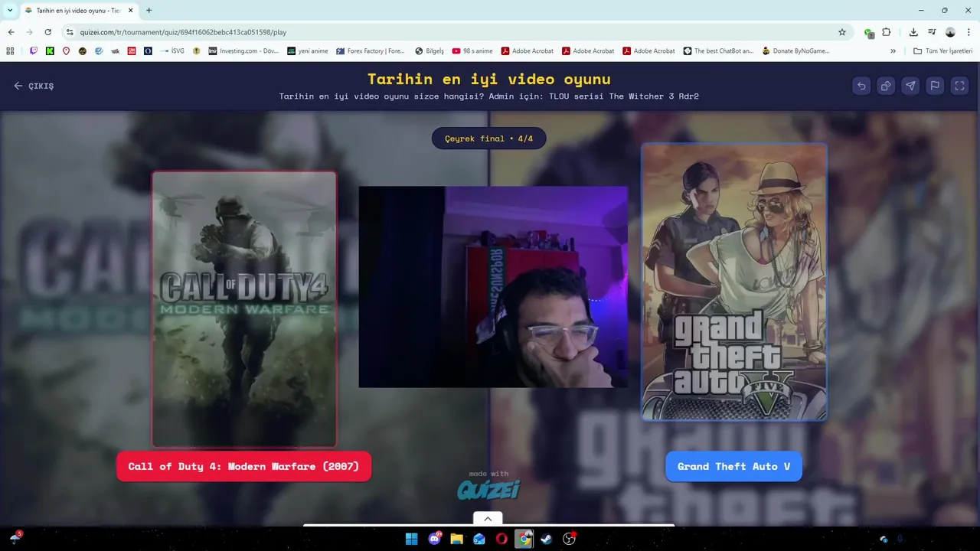Open the Investing.com bookmark

(x=244, y=51)
